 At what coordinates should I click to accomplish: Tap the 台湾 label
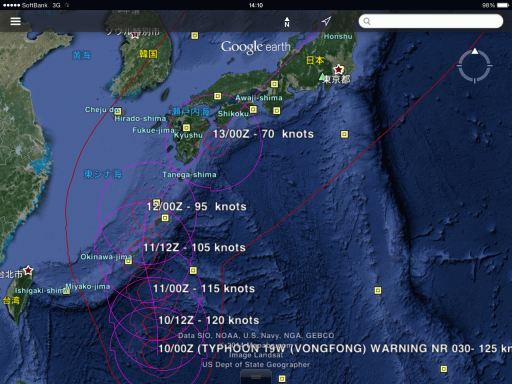pyautogui.click(x=11, y=301)
